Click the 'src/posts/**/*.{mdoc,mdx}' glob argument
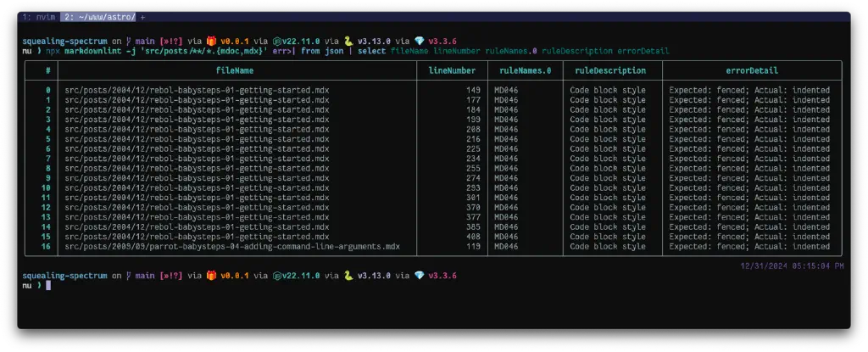Viewport: 868px width, 352px height. tap(202, 51)
